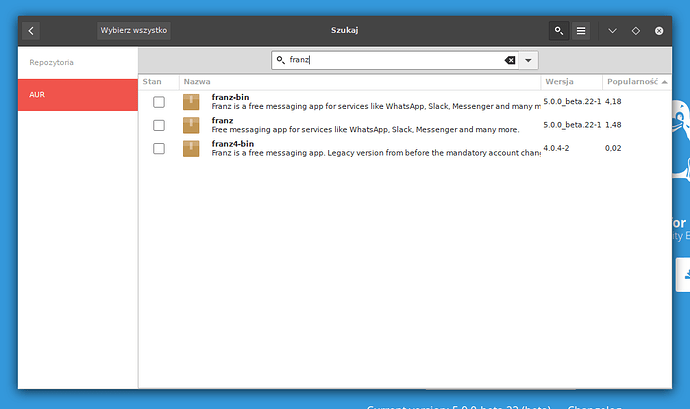Click the description 'Free messaging app for services'
690x409 pixels.
[365, 130]
